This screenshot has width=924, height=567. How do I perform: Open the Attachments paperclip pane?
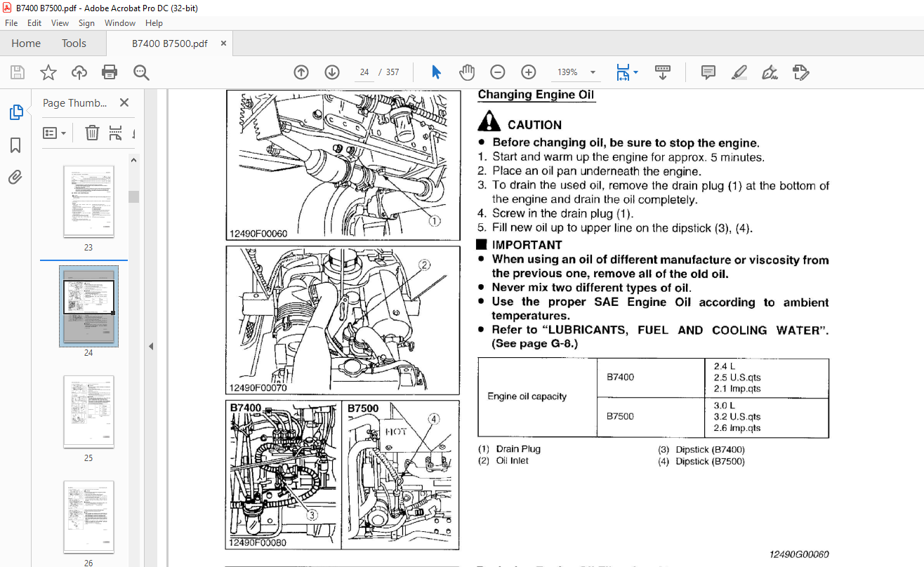point(15,177)
